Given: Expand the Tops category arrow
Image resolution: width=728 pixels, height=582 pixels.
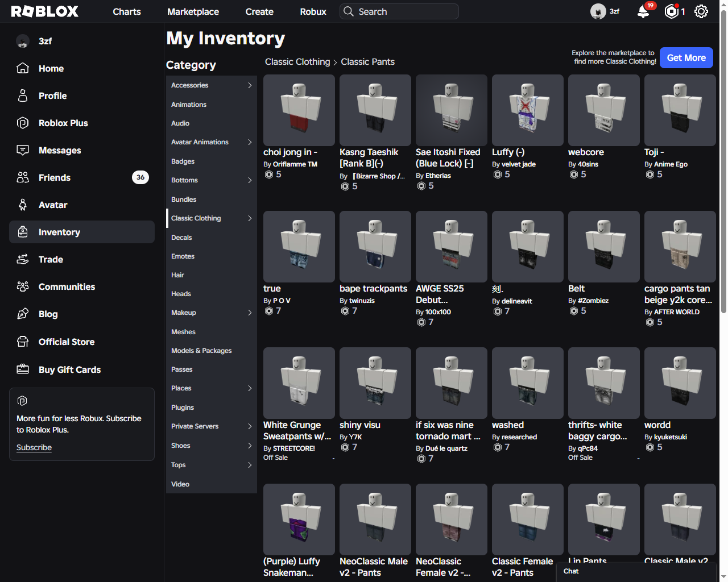Looking at the screenshot, I should point(250,465).
